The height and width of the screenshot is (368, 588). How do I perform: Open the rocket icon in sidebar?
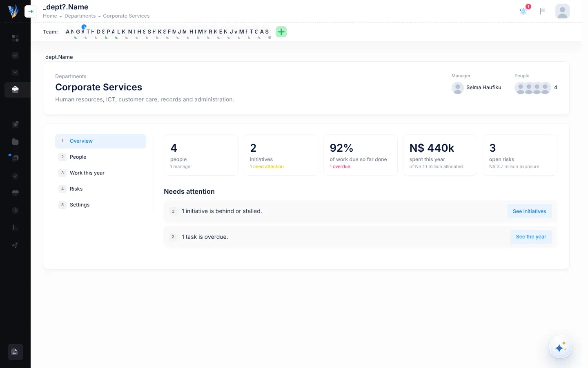(x=15, y=245)
